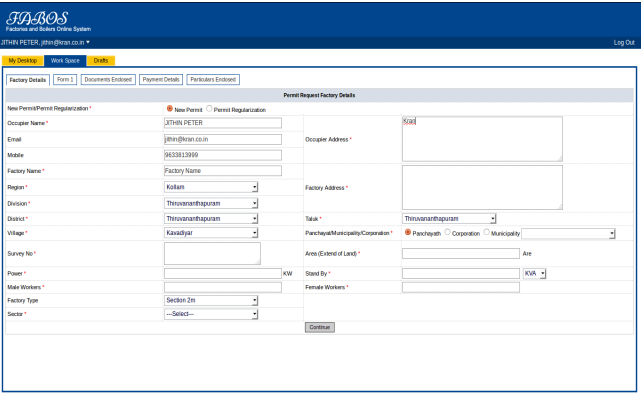Focus the Survey No text area

(x=212, y=253)
